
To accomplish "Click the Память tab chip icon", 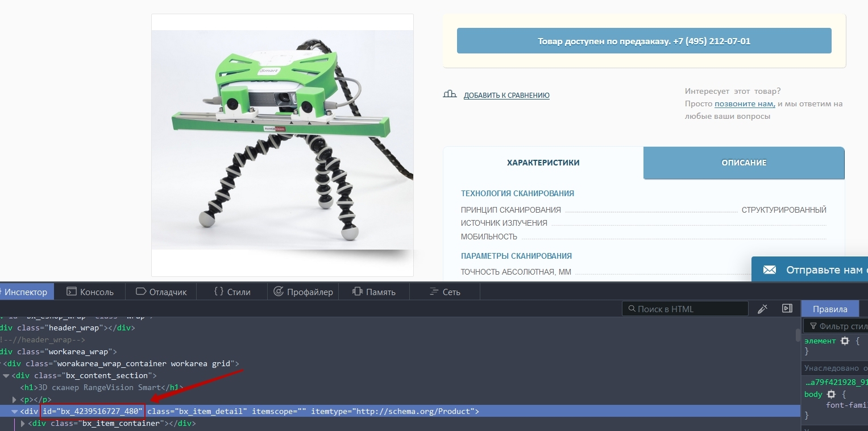I will tap(357, 292).
